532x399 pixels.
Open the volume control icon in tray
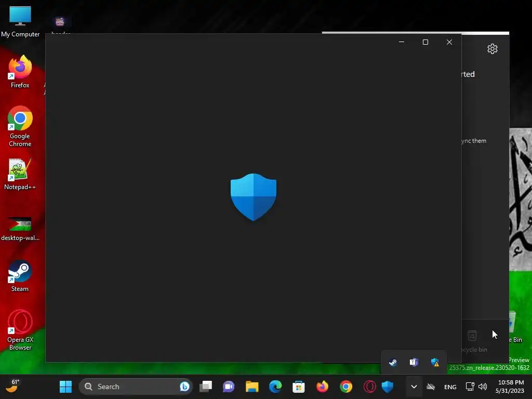[483, 387]
